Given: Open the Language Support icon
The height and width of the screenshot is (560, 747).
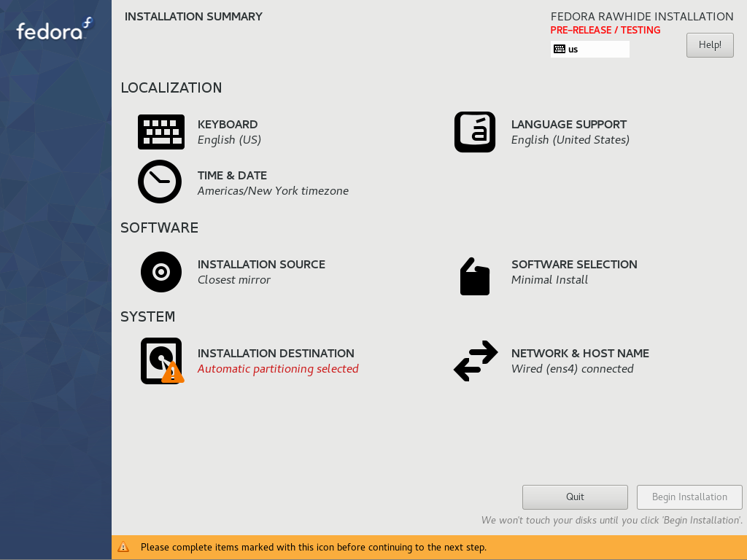Looking at the screenshot, I should [x=475, y=132].
